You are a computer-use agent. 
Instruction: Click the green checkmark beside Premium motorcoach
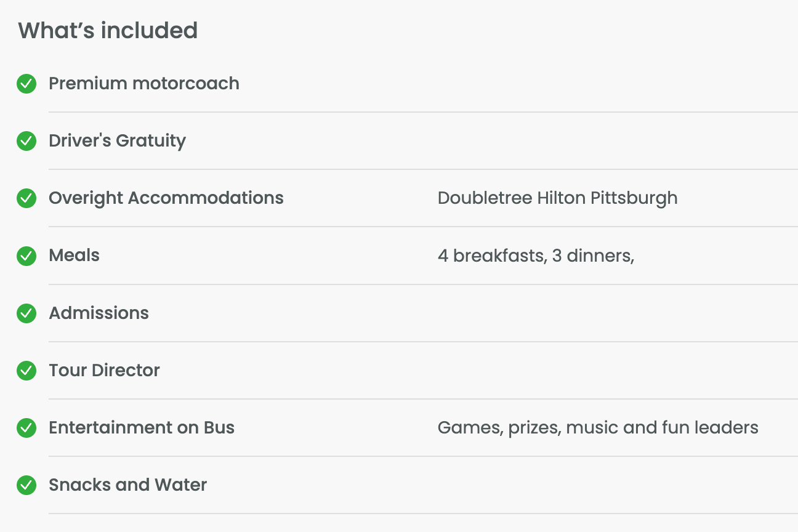[26, 84]
